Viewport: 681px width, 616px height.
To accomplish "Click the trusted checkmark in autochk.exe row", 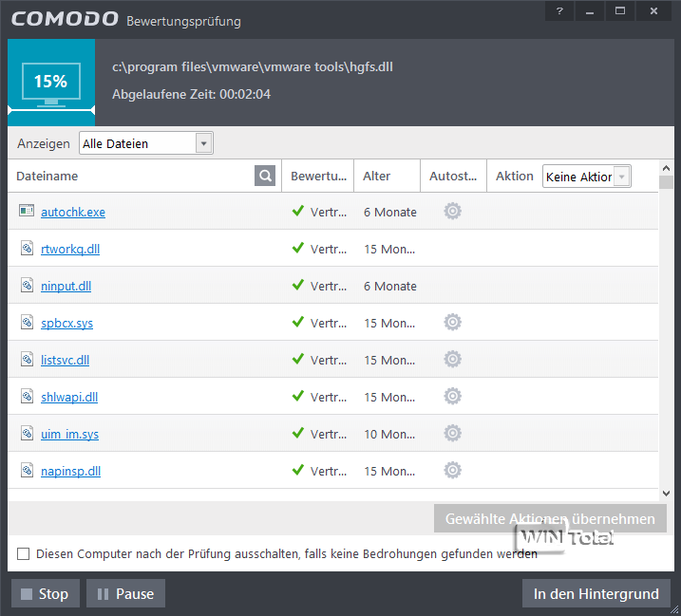I will 298,211.
